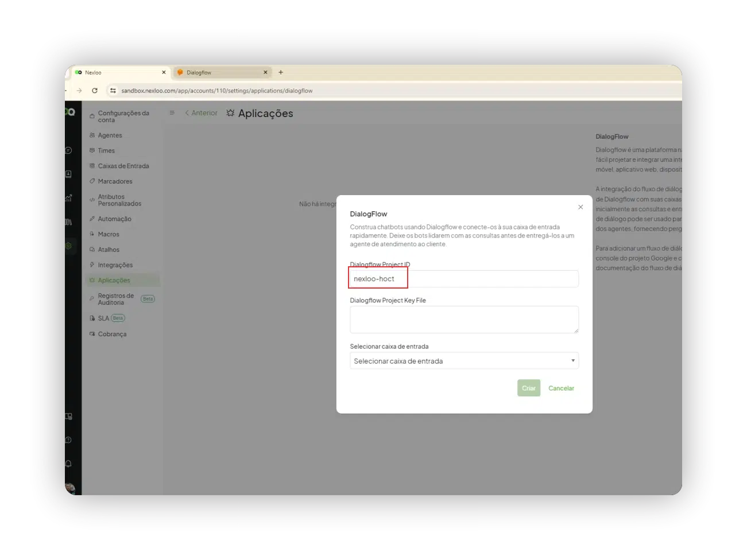
Task: Click the site information icon in address bar
Action: point(113,91)
